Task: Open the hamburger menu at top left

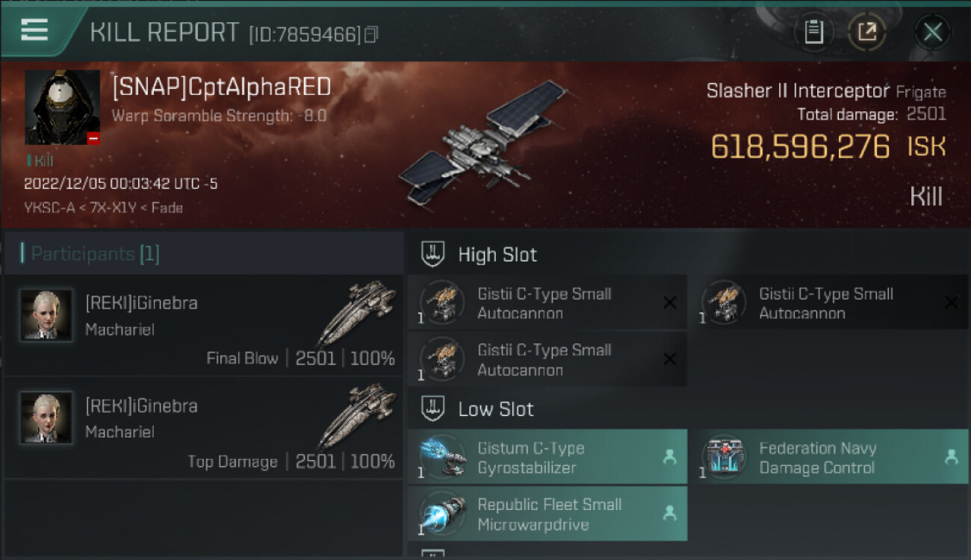Action: (x=34, y=30)
